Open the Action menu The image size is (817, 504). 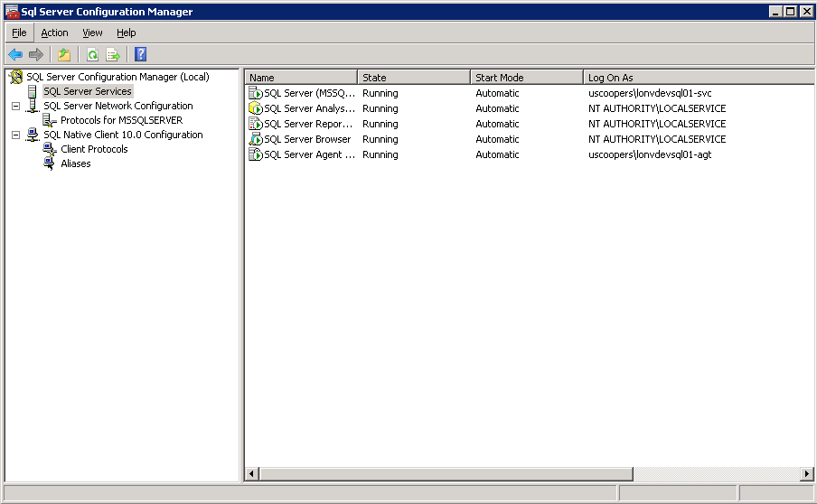coord(55,33)
